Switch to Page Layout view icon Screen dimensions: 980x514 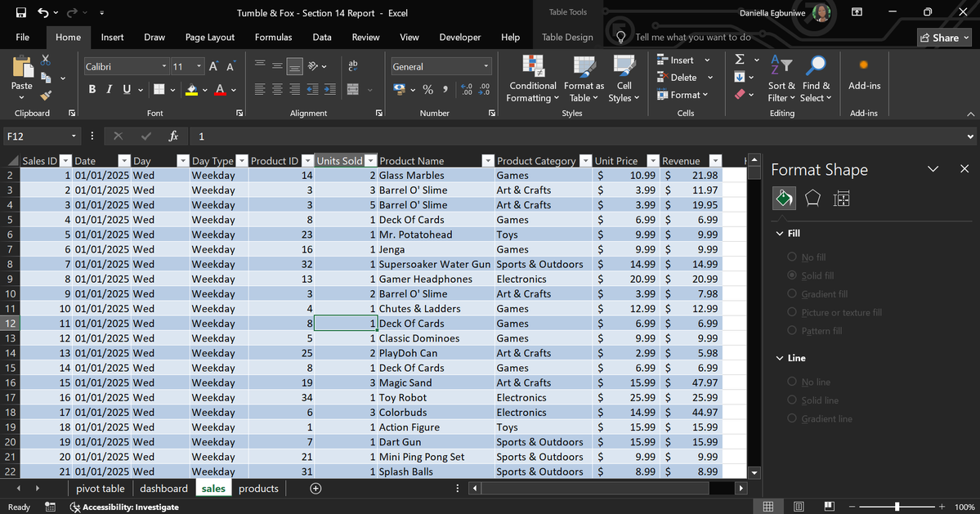[799, 507]
